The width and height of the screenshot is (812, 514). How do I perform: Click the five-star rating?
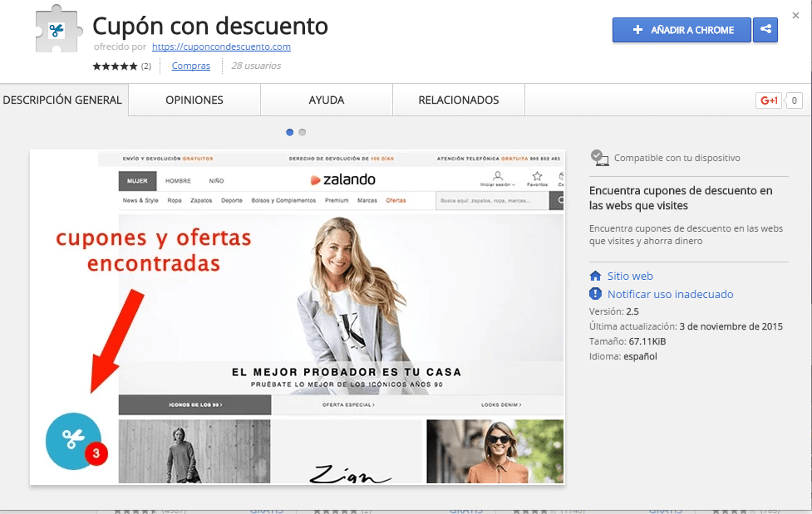click(115, 66)
